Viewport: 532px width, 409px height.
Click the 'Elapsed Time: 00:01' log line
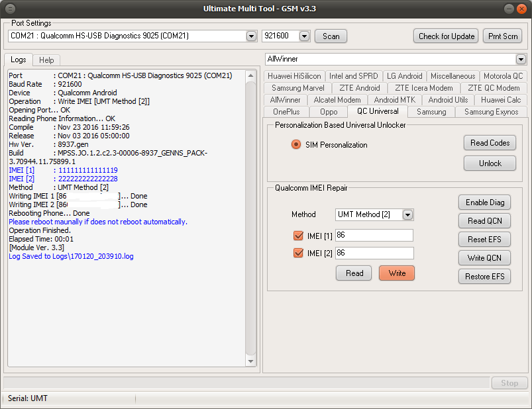coord(41,239)
